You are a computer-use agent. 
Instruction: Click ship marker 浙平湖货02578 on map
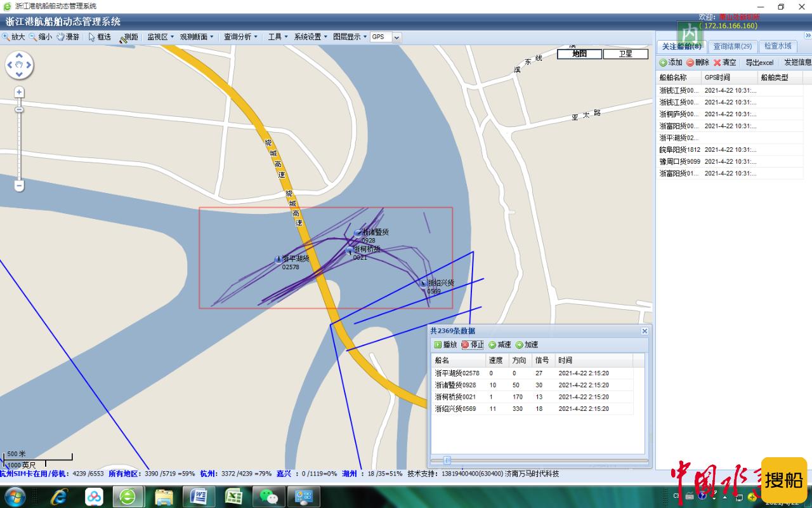coord(277,260)
